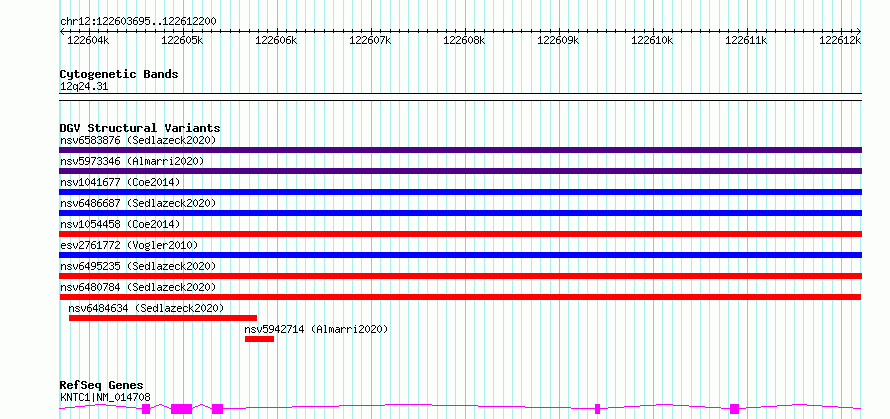The width and height of the screenshot is (890, 419).
Task: Select the purple bar under nsv6583876
Action: click(460, 150)
